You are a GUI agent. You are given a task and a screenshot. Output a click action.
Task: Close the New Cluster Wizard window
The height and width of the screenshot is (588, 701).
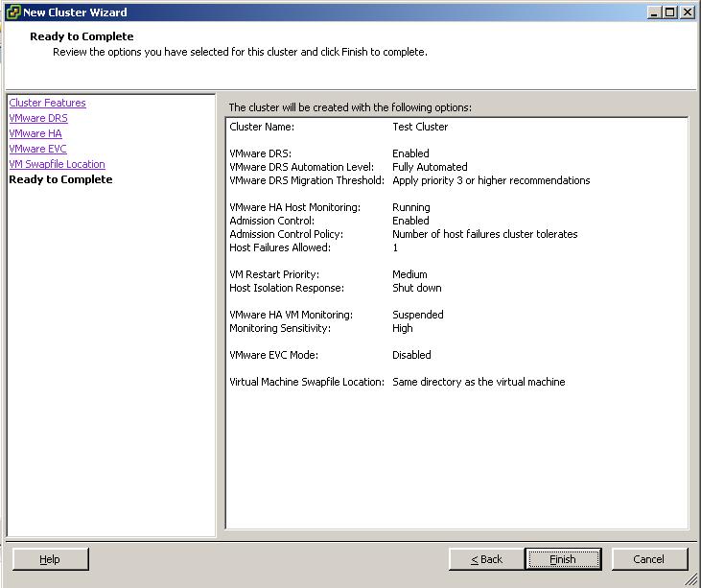[x=688, y=12]
